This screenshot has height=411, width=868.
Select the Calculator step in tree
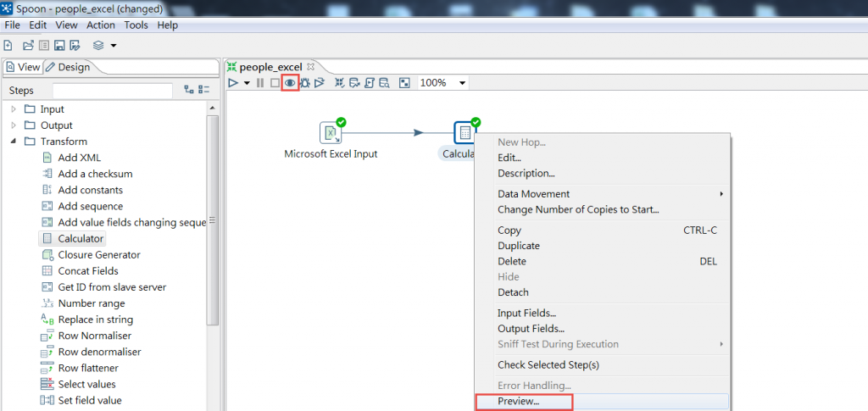pyautogui.click(x=81, y=239)
